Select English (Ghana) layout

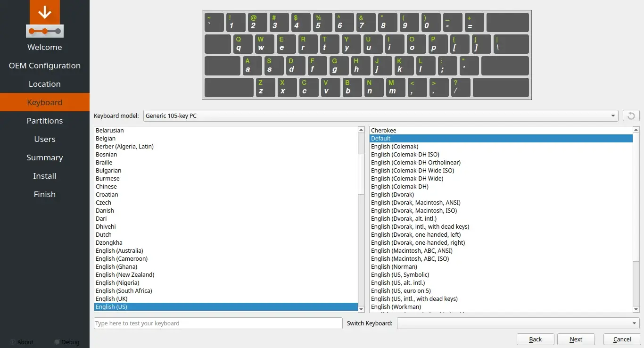coord(226,266)
